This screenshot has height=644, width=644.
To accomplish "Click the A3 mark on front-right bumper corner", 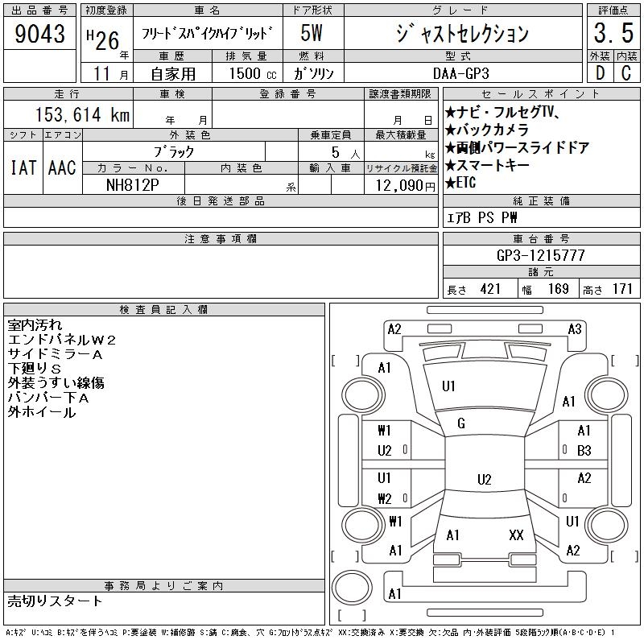I will 574,328.
